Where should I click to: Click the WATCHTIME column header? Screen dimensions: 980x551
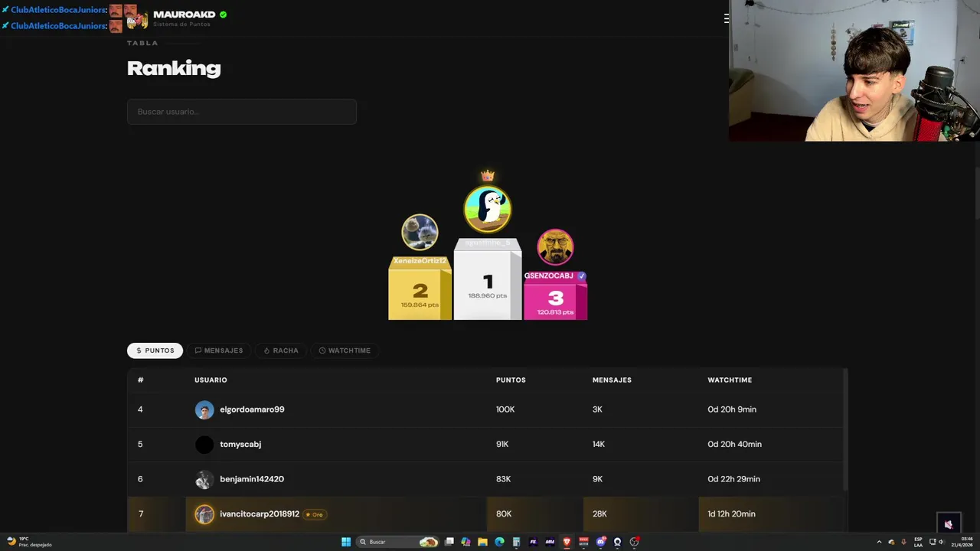click(730, 380)
